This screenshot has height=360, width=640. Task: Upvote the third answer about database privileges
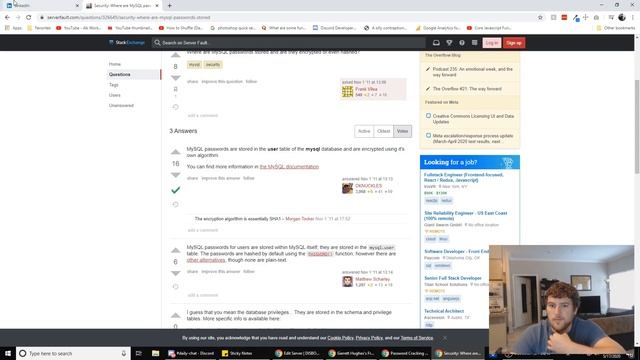tap(176, 315)
